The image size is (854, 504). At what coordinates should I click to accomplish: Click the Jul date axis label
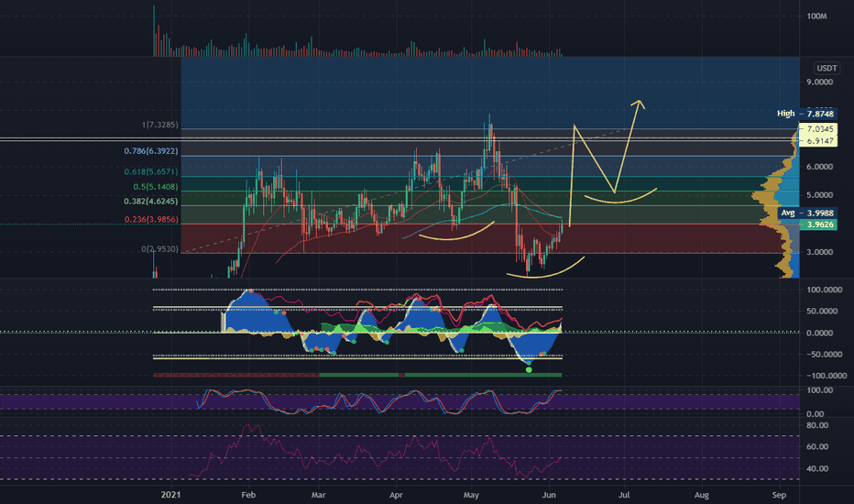click(624, 495)
